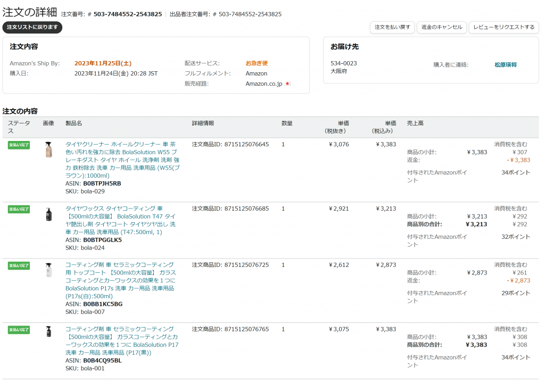This screenshot has width=545, height=392.
Task: Open the BolaSolution P17s white coating product link
Action: (x=121, y=280)
